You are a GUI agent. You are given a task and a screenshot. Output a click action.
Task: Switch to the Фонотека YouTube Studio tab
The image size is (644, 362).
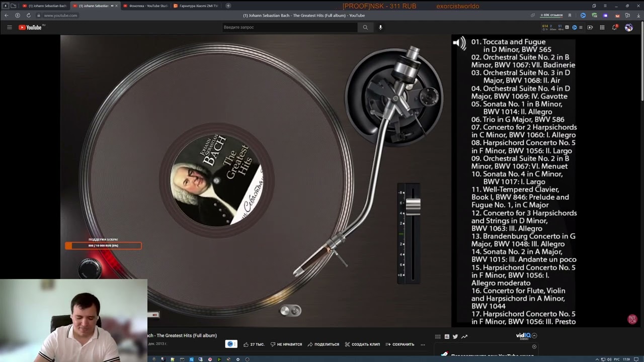tap(145, 6)
